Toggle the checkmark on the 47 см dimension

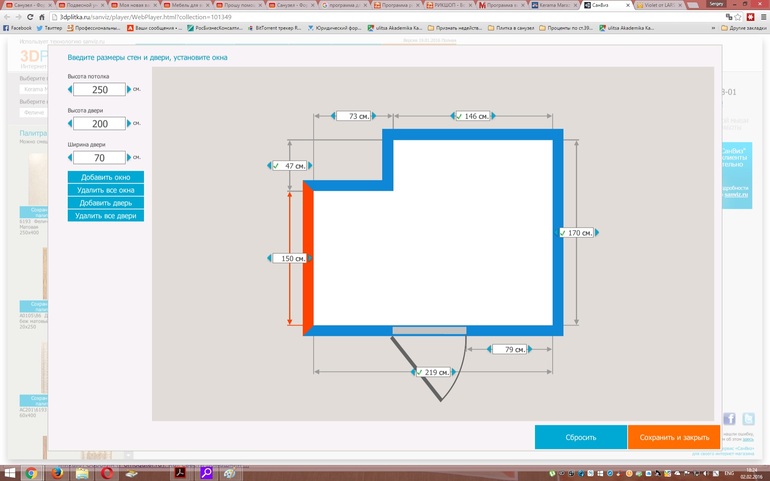tap(276, 166)
